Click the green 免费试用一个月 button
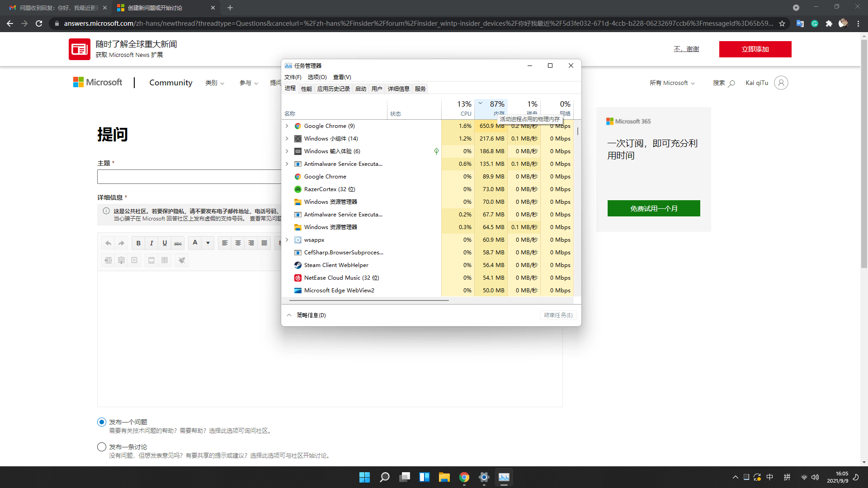 654,208
